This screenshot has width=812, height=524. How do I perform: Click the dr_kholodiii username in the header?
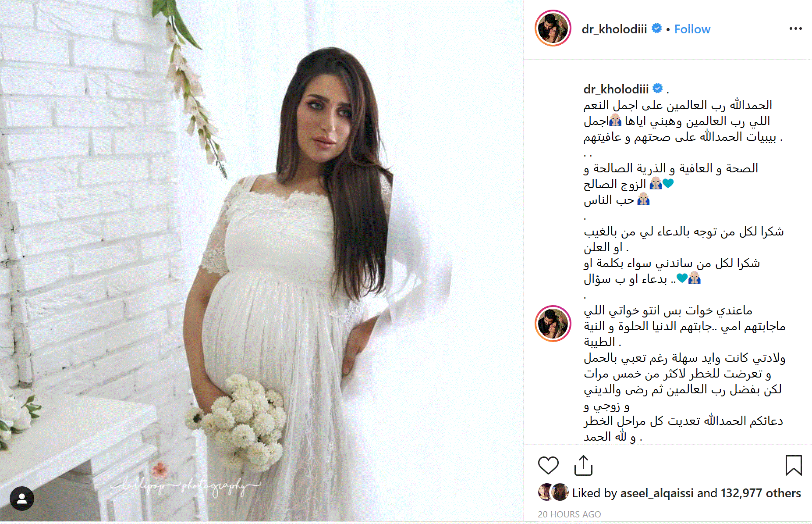614,29
